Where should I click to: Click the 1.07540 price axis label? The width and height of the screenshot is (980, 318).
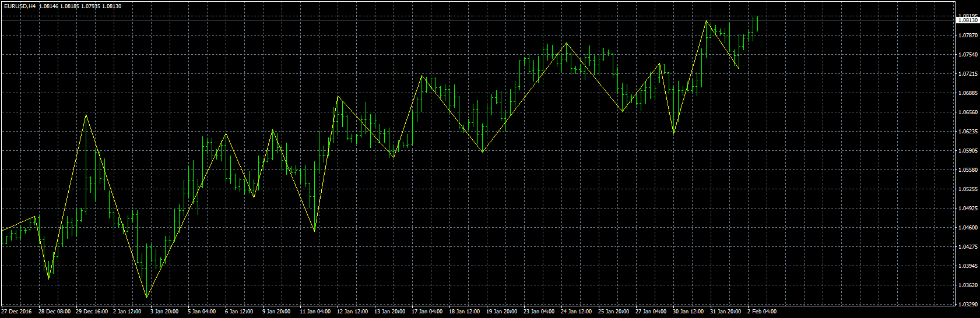[968, 55]
